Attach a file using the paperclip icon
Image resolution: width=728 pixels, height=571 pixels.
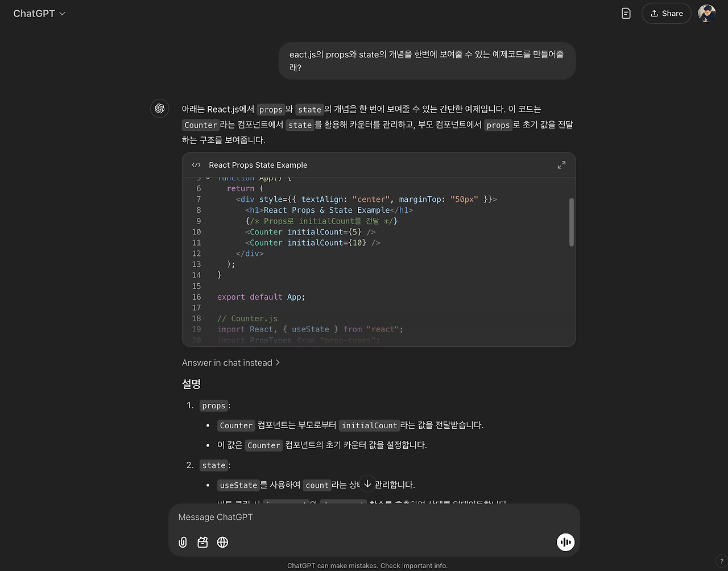(x=183, y=542)
